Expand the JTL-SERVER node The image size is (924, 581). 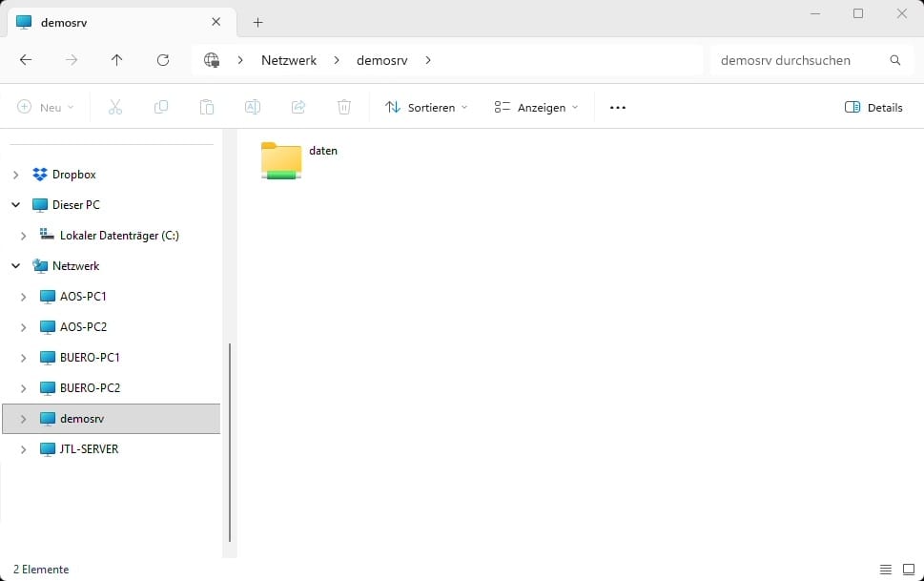pos(23,449)
